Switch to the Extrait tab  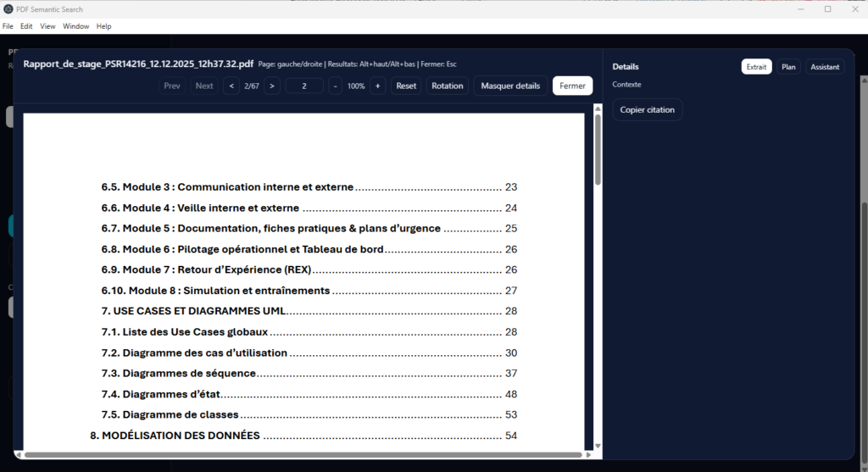(x=756, y=67)
